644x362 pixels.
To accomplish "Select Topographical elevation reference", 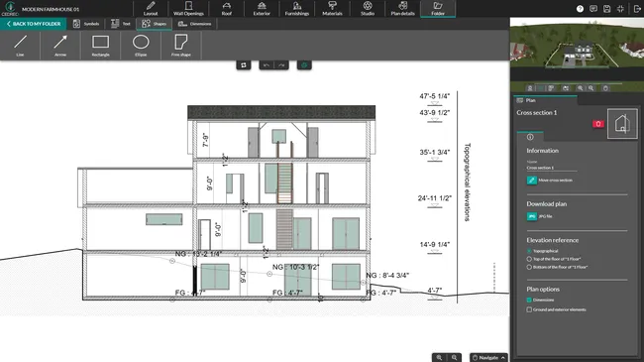I will (529, 251).
